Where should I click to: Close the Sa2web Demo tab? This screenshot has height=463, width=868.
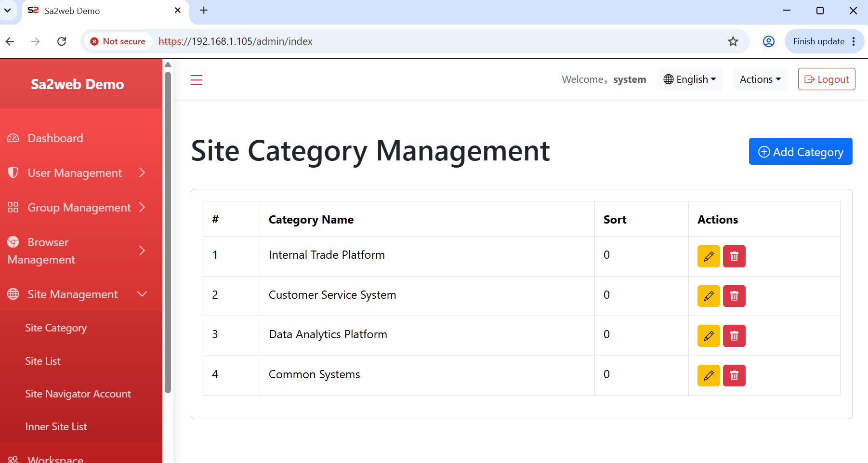[178, 10]
